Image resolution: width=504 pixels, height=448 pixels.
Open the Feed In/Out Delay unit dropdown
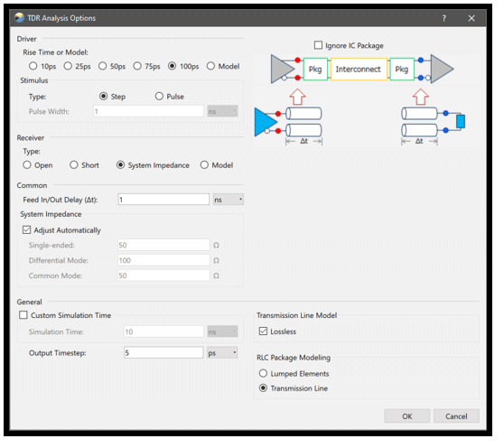point(229,200)
